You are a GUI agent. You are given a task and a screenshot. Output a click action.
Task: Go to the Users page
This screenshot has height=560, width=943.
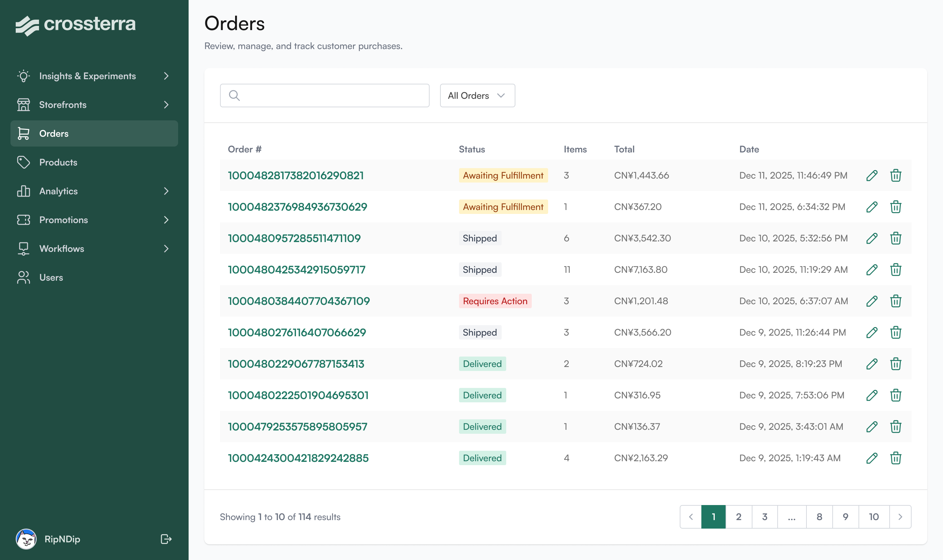click(51, 277)
